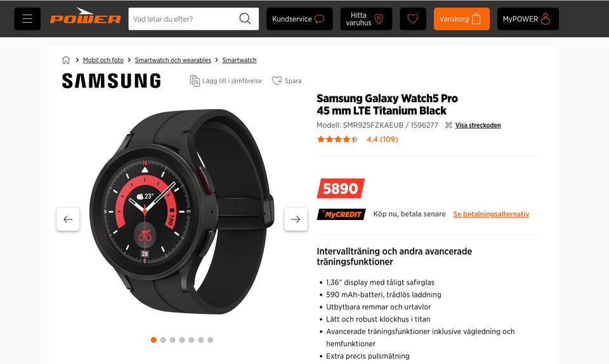Toggle Spara favorite heart
This screenshot has height=364, width=609.
pos(287,81)
